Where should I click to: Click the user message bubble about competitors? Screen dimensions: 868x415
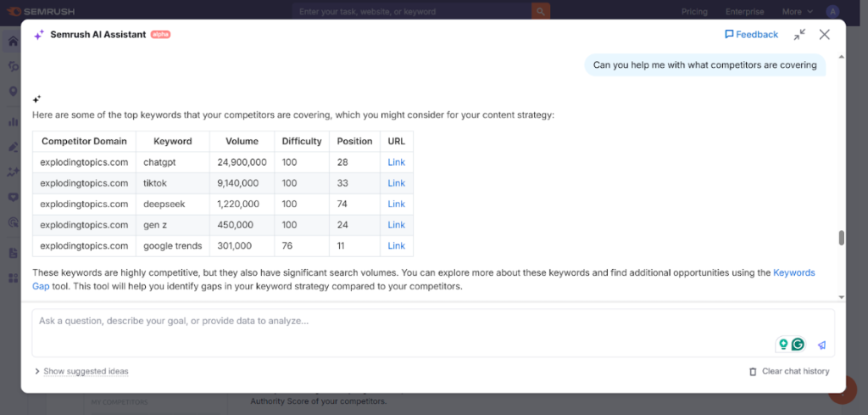704,64
